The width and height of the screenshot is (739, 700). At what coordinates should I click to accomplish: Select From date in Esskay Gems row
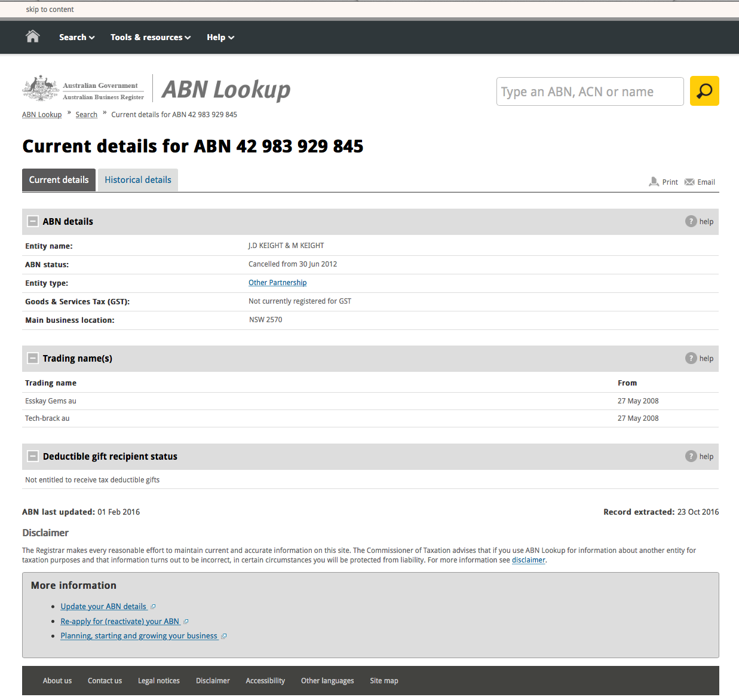638,401
